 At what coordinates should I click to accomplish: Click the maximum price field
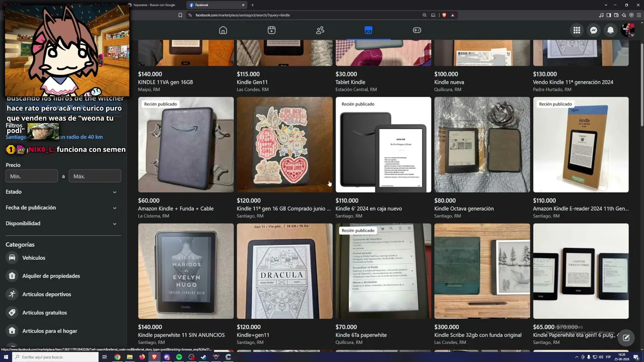[95, 176]
